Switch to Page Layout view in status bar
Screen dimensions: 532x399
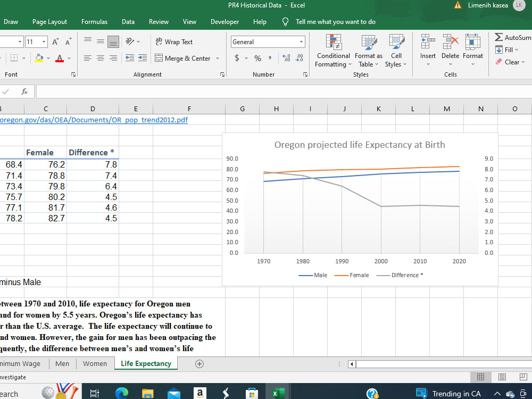click(502, 377)
